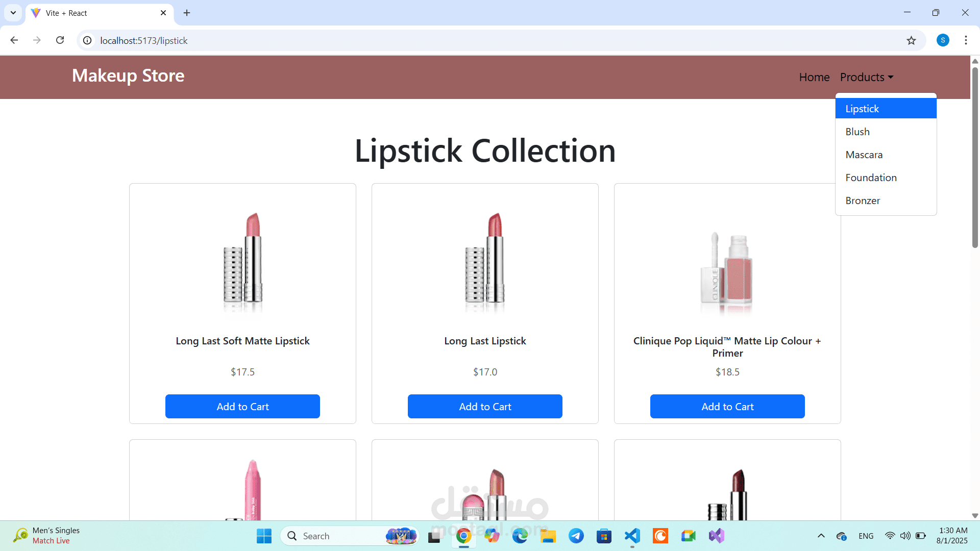
Task: Reload the page with the refresh icon
Action: 60,40
